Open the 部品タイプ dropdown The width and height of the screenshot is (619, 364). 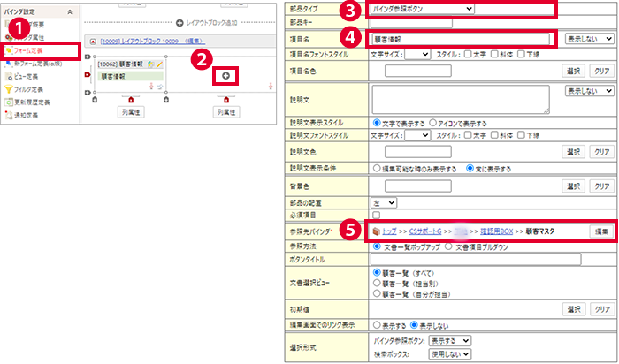[x=422, y=9]
